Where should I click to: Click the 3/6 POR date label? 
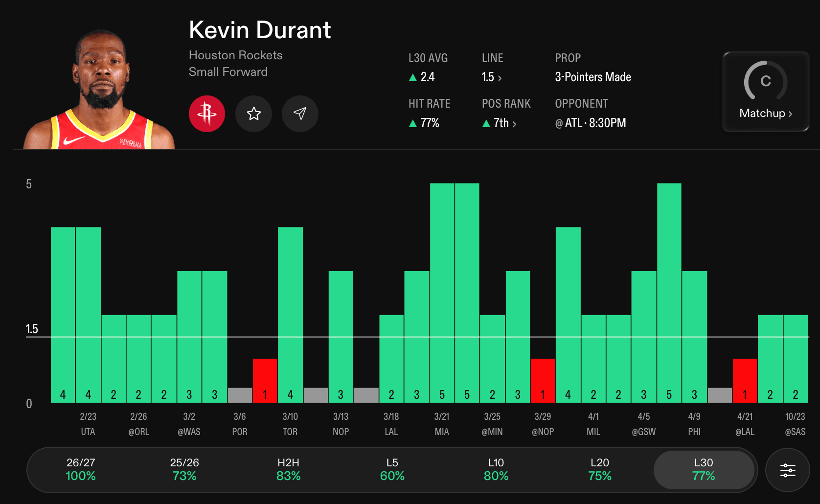240,424
